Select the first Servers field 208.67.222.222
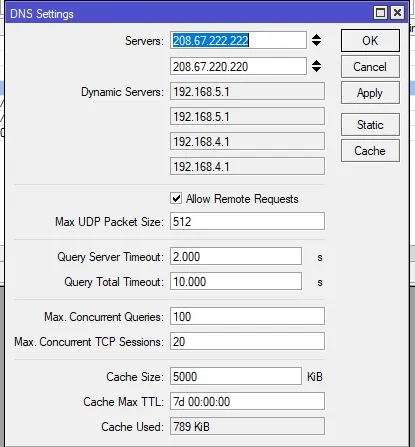Image resolution: width=415 pixels, height=447 pixels. tap(238, 40)
